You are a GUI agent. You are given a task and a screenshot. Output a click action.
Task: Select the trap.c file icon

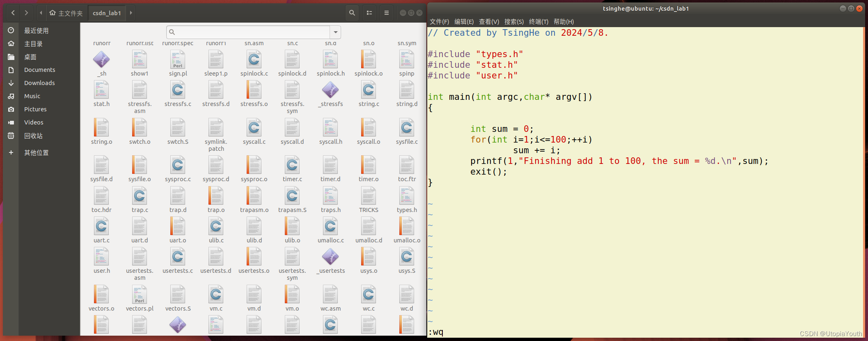140,196
